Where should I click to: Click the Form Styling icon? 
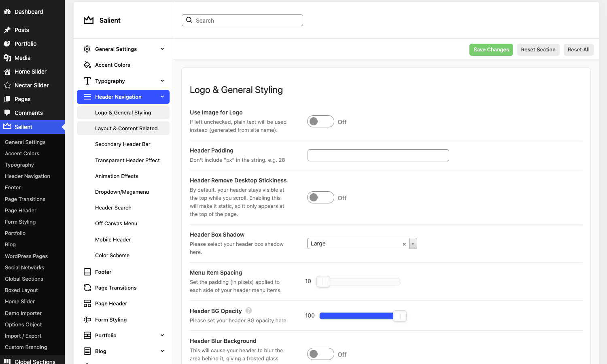point(87,320)
